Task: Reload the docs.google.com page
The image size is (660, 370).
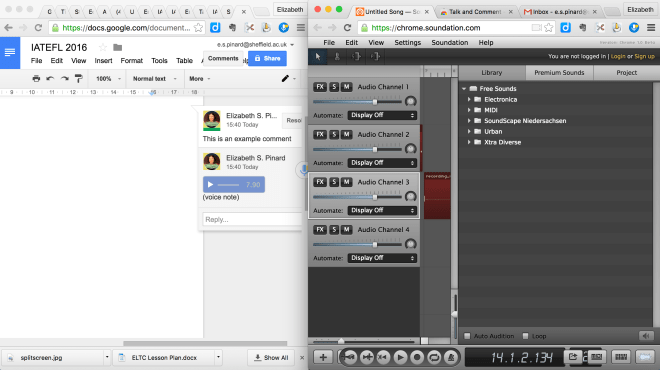Action: coord(38,28)
